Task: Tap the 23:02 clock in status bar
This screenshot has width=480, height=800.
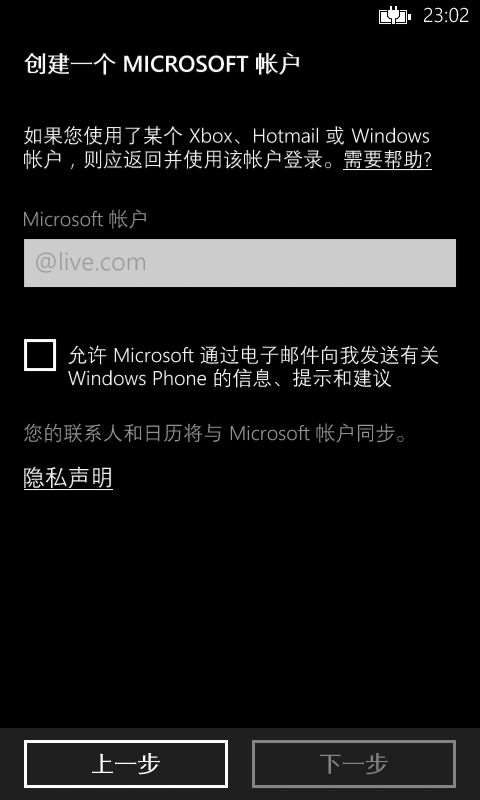Action: (446, 16)
